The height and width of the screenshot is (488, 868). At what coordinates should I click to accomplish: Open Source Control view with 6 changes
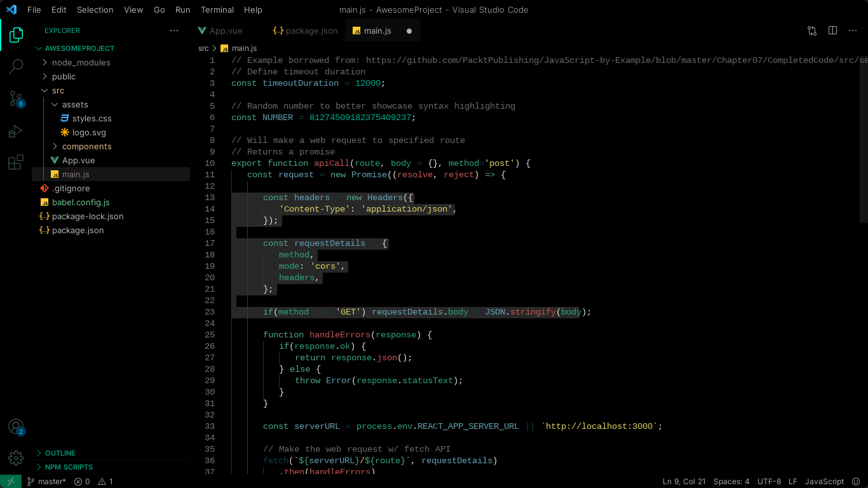(x=16, y=98)
